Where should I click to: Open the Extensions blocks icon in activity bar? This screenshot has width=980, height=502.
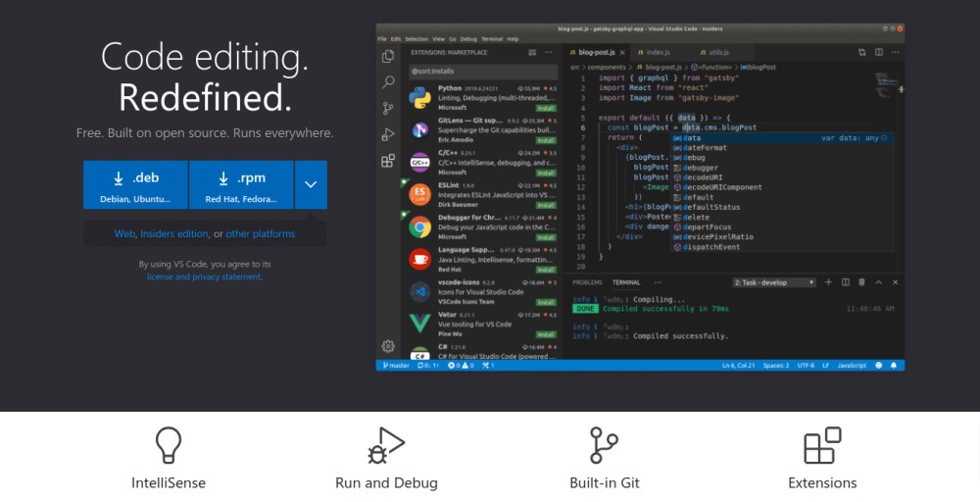(388, 161)
